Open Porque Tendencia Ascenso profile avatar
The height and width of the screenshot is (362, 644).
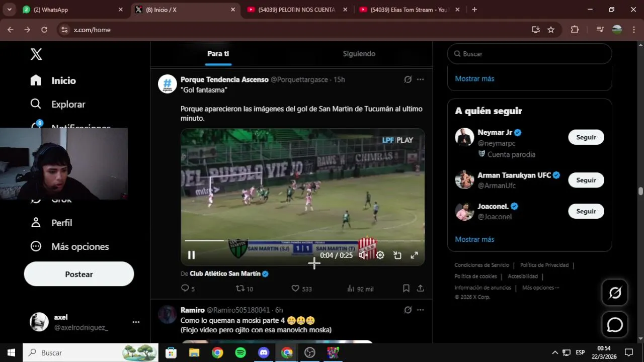[x=168, y=84]
